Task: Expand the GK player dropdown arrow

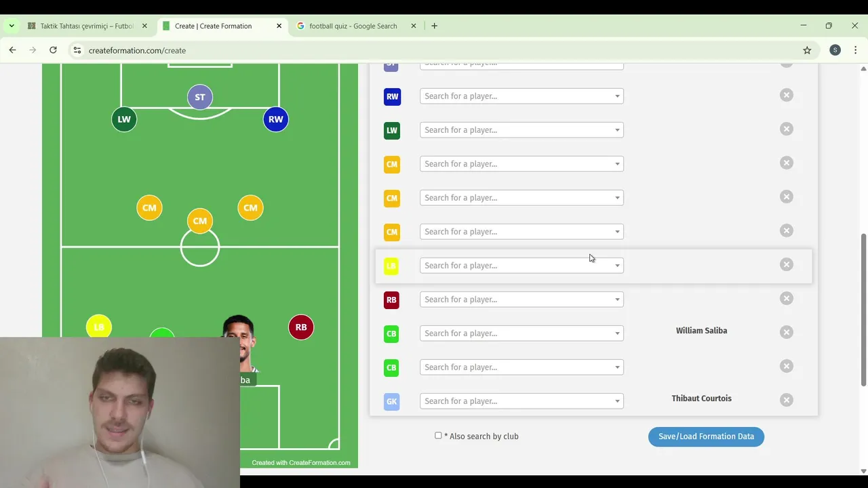Action: point(617,401)
